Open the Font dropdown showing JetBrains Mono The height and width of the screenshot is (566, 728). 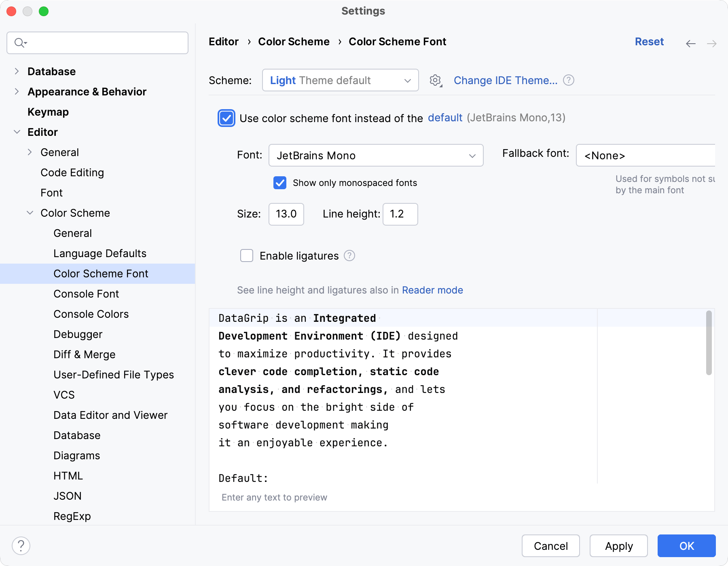pyautogui.click(x=375, y=155)
